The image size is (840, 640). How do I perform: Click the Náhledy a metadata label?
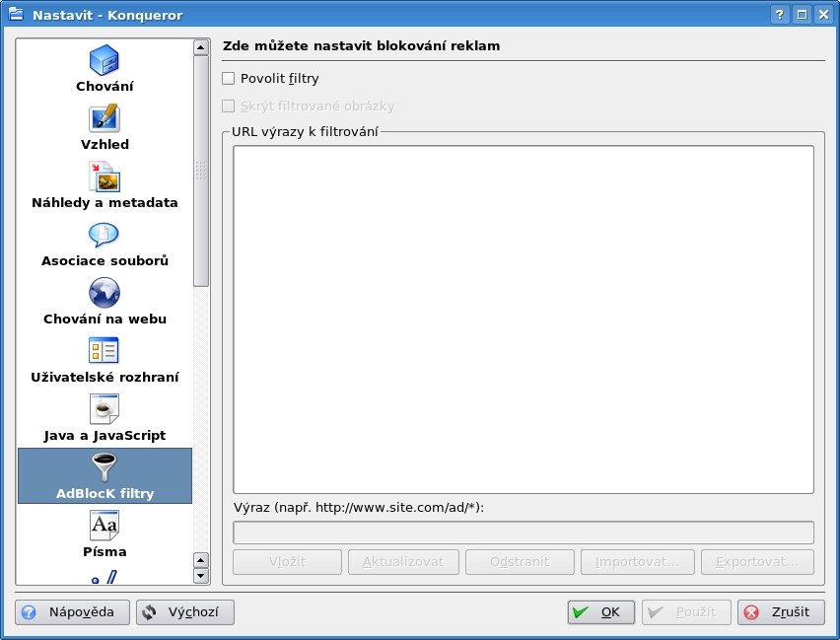click(105, 202)
